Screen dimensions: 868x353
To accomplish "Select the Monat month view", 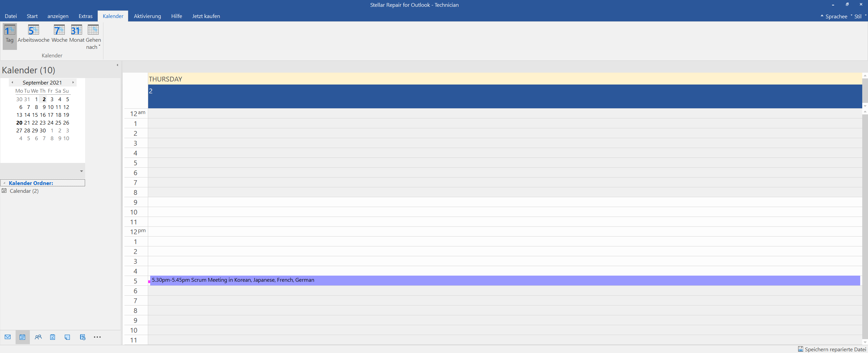I will tap(77, 34).
